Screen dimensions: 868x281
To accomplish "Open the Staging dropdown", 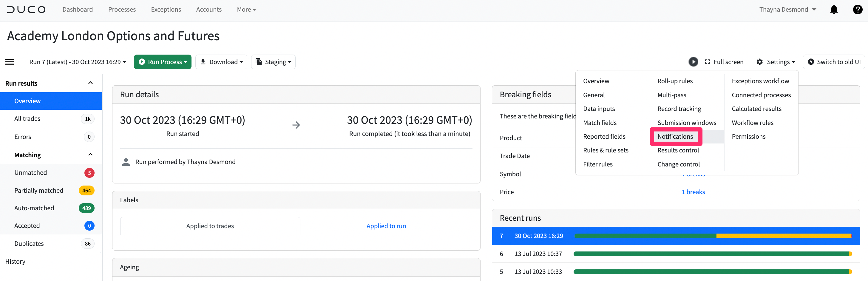I will click(x=273, y=62).
